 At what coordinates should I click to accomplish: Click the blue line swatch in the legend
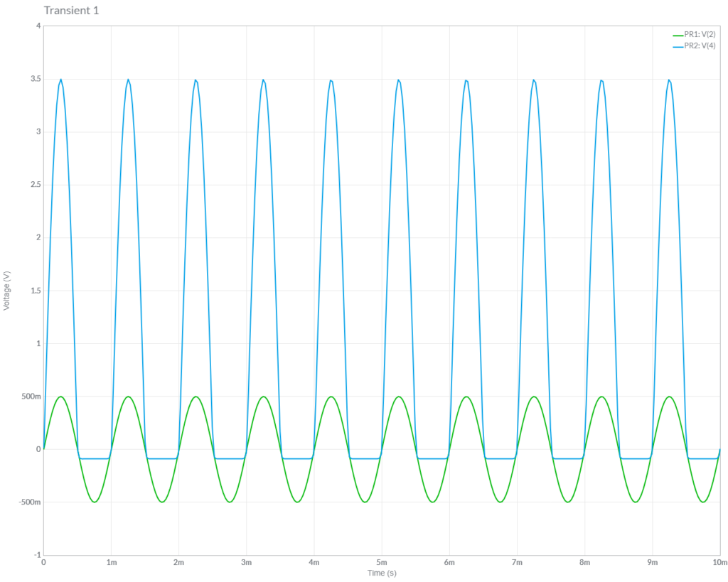[677, 46]
